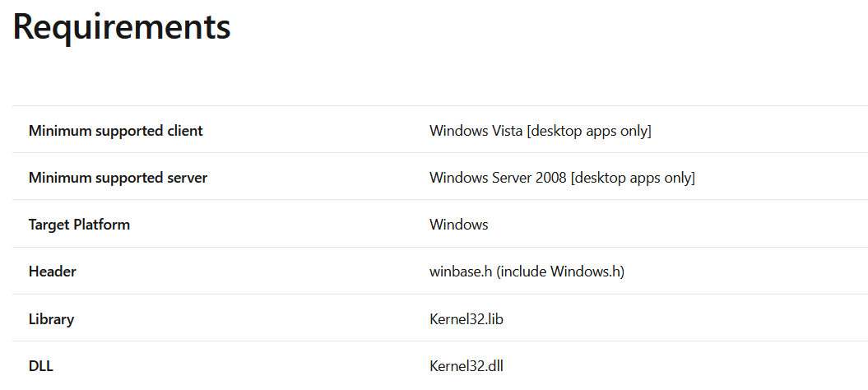The height and width of the screenshot is (390, 868).
Task: Select the Header row label
Action: point(53,272)
